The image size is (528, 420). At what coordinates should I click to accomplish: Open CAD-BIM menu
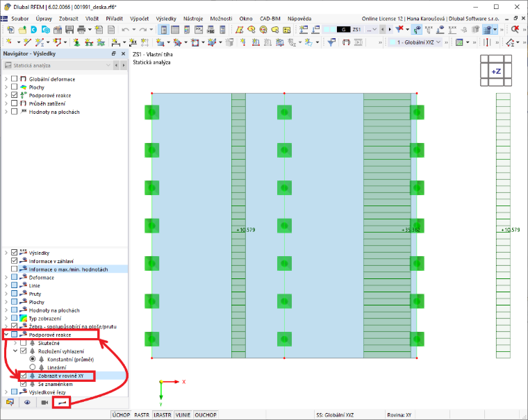pyautogui.click(x=270, y=19)
